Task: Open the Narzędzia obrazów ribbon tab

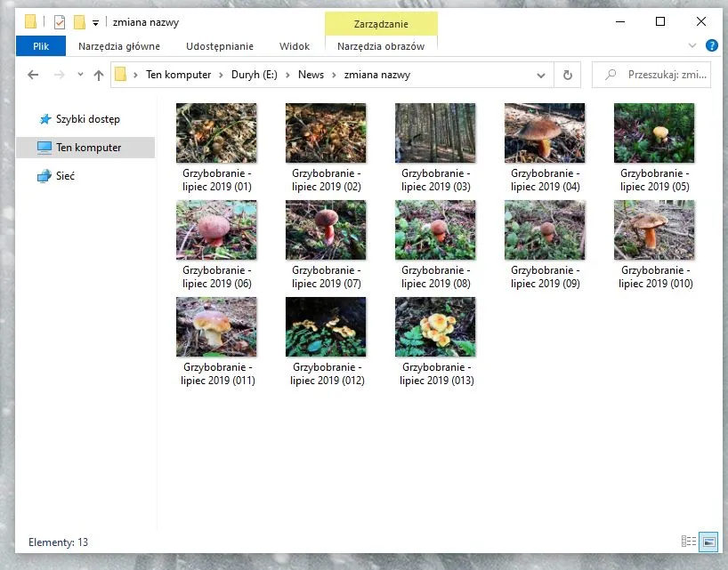Action: (381, 45)
